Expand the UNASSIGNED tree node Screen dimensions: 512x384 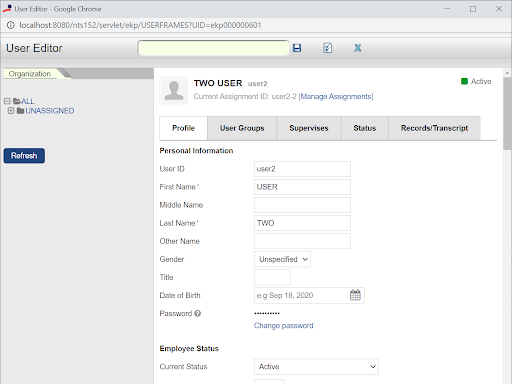(x=11, y=110)
